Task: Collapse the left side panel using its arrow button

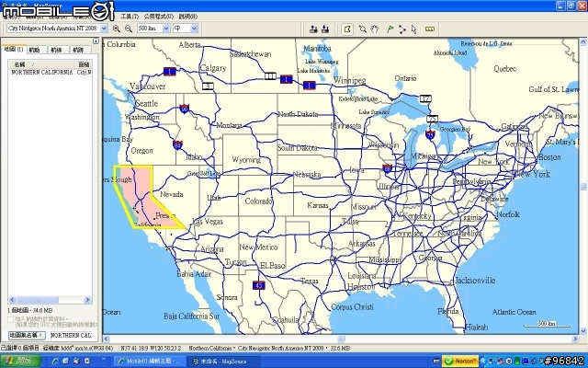Action: [x=96, y=40]
